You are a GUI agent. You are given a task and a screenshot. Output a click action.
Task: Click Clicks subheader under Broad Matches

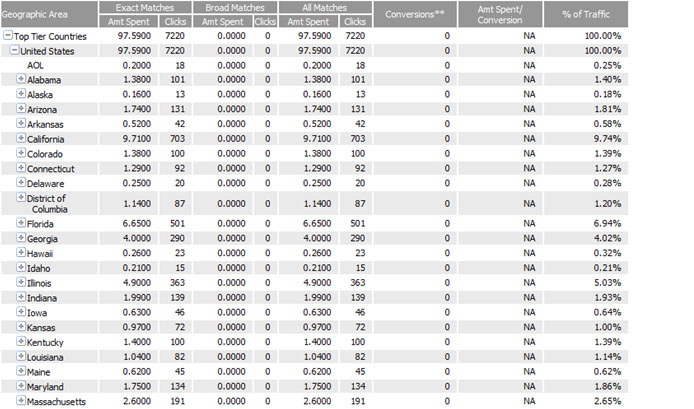(x=266, y=21)
